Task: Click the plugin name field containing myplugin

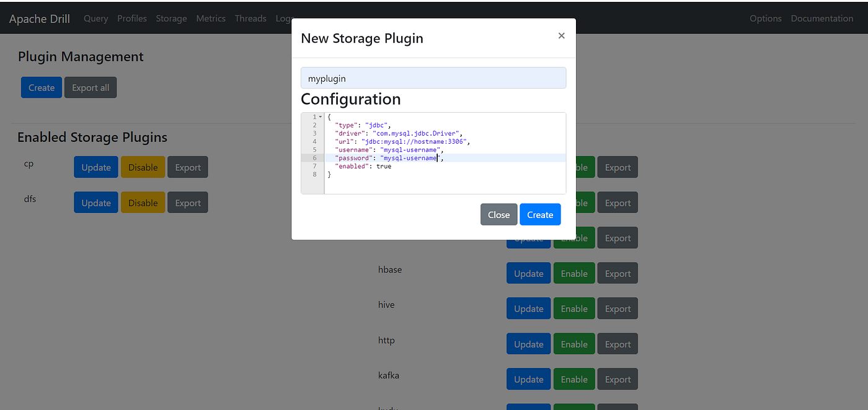Action: (x=433, y=78)
